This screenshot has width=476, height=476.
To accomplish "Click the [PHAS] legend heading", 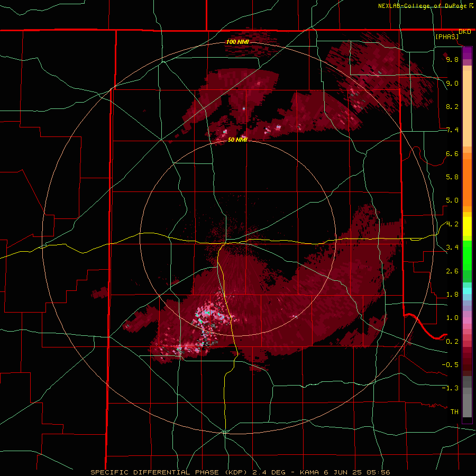I will [447, 36].
